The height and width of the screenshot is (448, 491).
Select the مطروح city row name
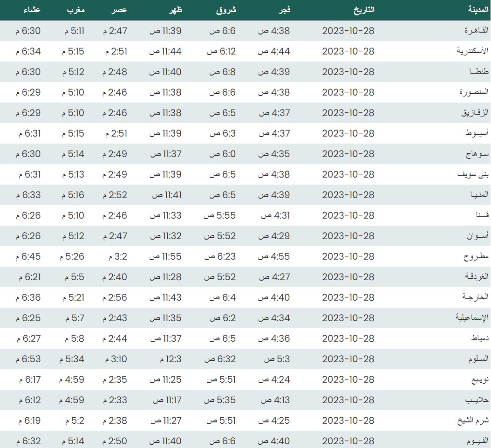[476, 256]
